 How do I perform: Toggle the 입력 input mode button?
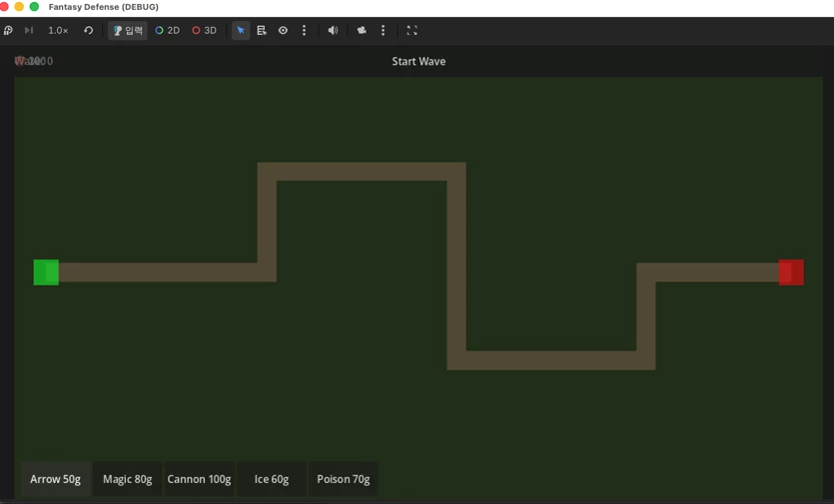[x=128, y=30]
